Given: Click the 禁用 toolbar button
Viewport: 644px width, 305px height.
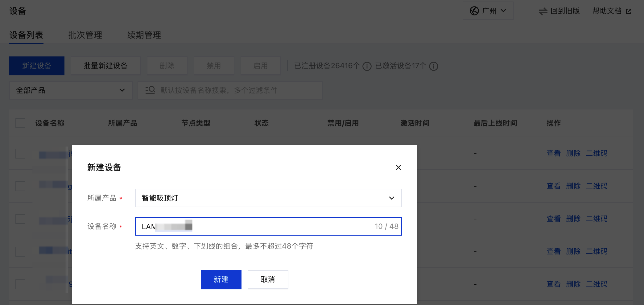Looking at the screenshot, I should click(214, 66).
